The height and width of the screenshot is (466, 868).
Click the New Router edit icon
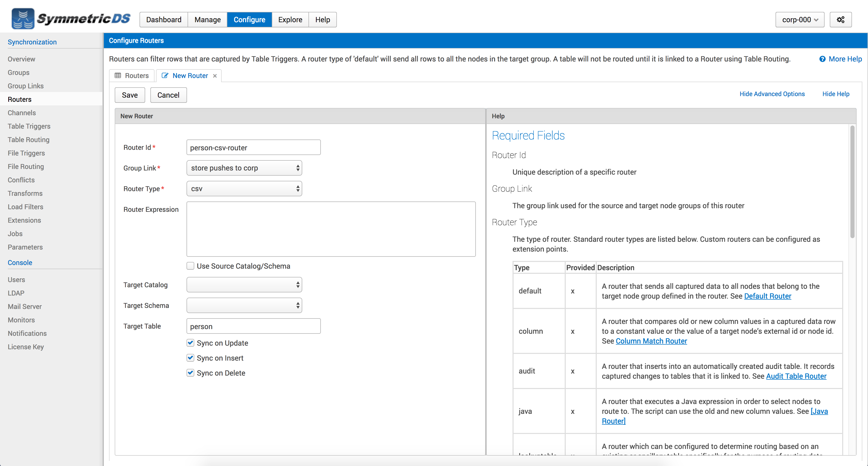tap(165, 75)
